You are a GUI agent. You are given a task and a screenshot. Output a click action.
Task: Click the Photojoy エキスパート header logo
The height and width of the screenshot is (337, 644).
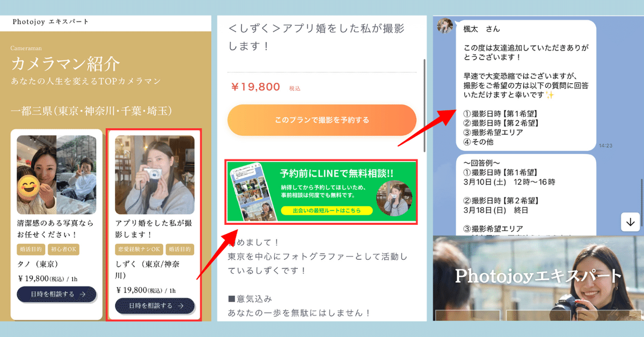click(x=50, y=21)
